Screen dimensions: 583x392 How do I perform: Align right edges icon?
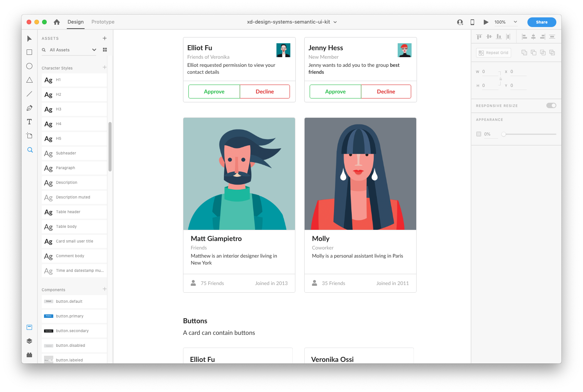coord(542,37)
